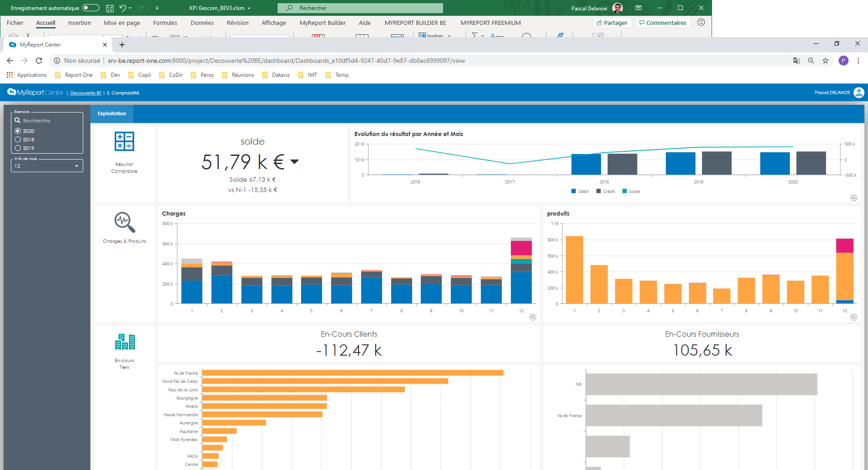Viewport: 868px width, 470px height.
Task: Zoom the Charges chart
Action: (x=533, y=317)
